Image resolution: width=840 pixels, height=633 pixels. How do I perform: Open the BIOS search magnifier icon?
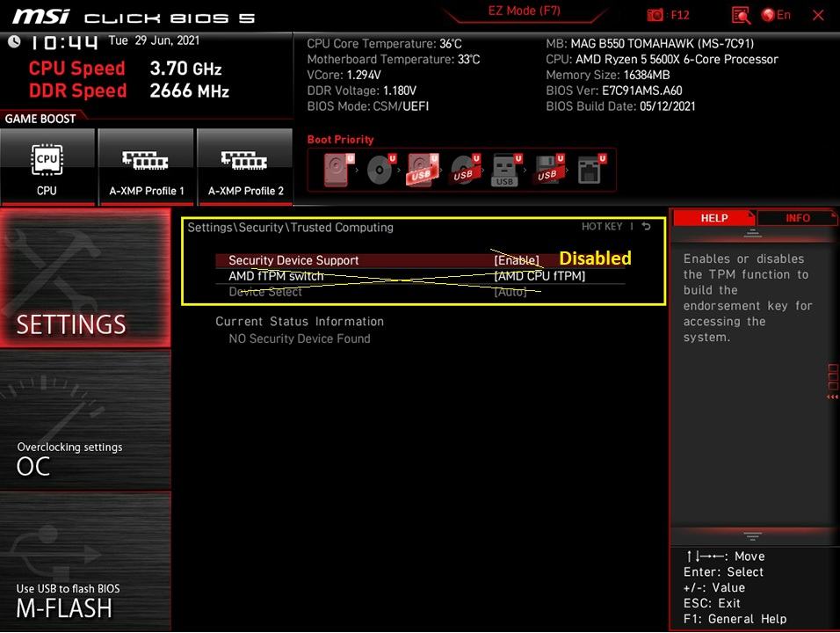click(741, 16)
